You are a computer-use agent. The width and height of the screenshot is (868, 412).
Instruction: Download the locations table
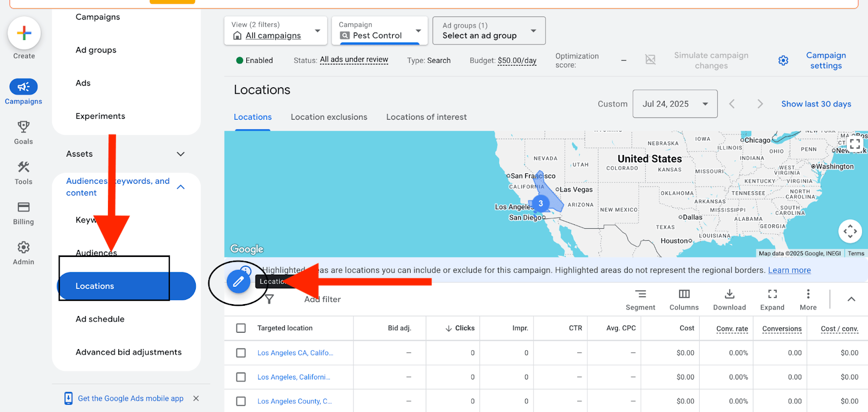730,300
